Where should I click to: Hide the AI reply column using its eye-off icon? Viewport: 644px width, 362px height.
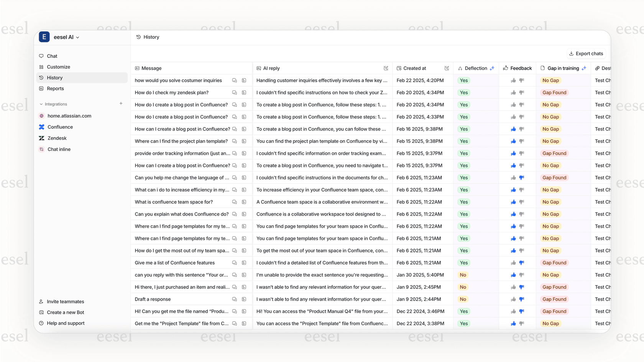[x=386, y=68]
